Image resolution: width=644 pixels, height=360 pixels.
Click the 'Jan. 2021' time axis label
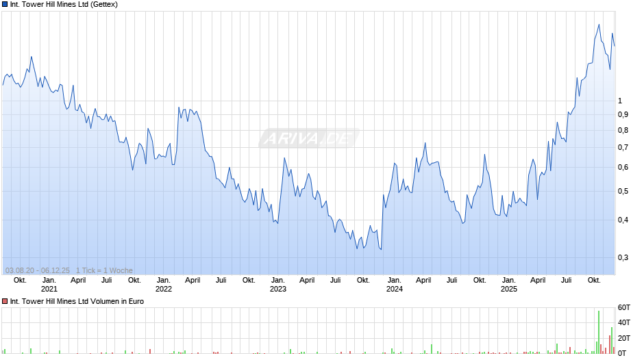(x=49, y=285)
